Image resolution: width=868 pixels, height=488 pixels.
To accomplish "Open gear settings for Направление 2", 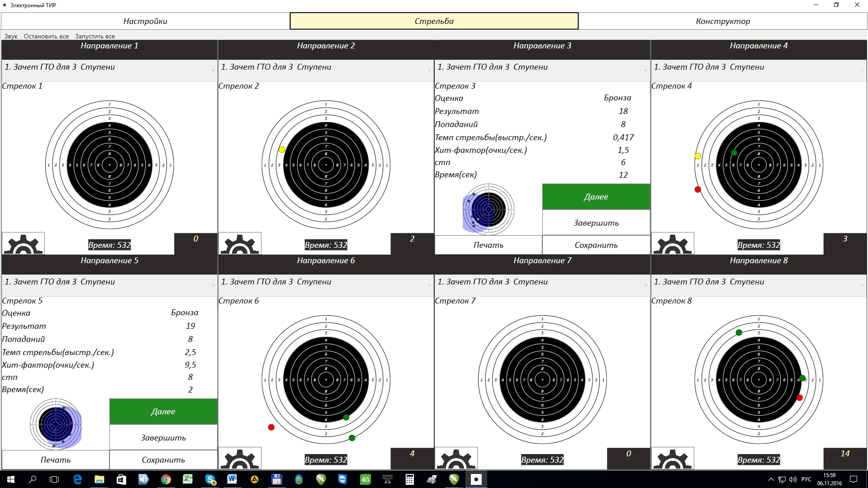I will [240, 244].
